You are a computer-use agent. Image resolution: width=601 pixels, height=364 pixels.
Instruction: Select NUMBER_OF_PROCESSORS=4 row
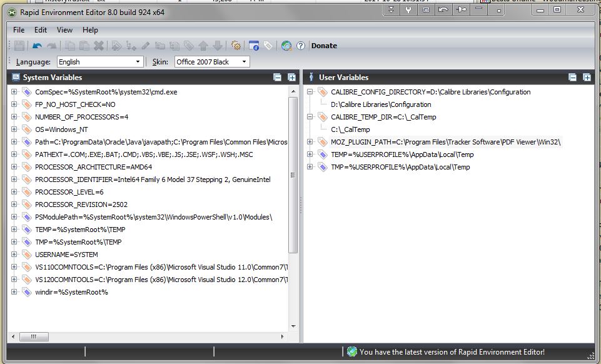[82, 117]
